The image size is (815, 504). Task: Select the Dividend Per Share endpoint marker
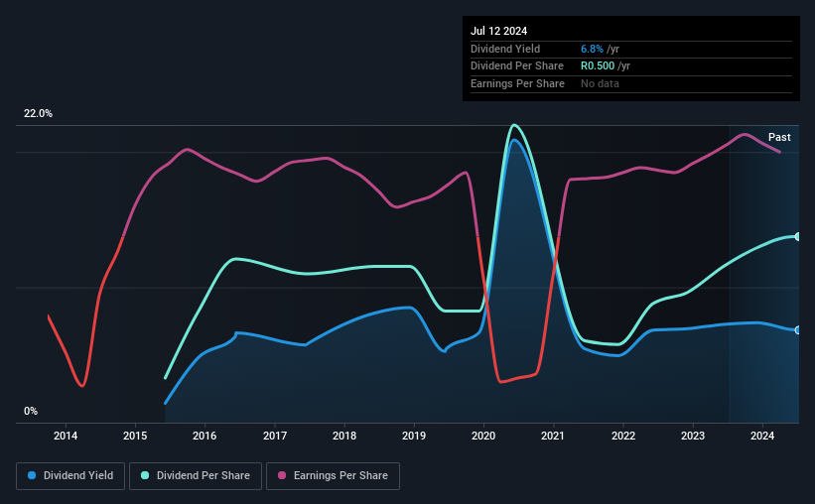tap(798, 236)
